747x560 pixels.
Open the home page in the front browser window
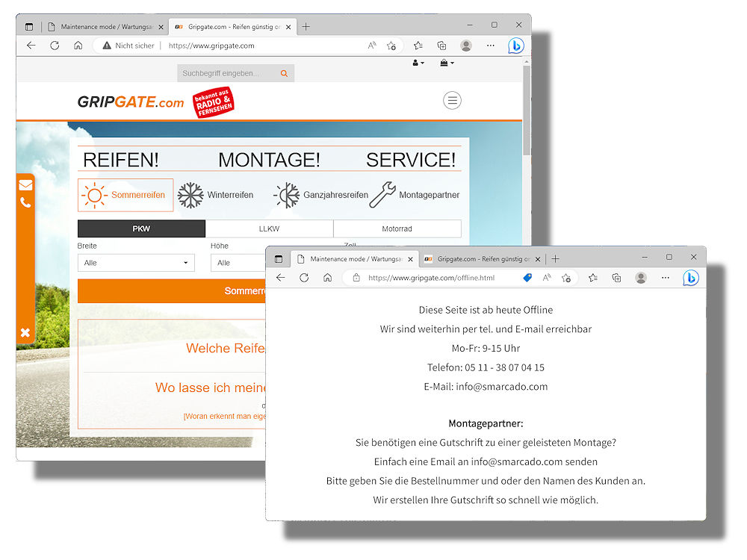coord(327,278)
